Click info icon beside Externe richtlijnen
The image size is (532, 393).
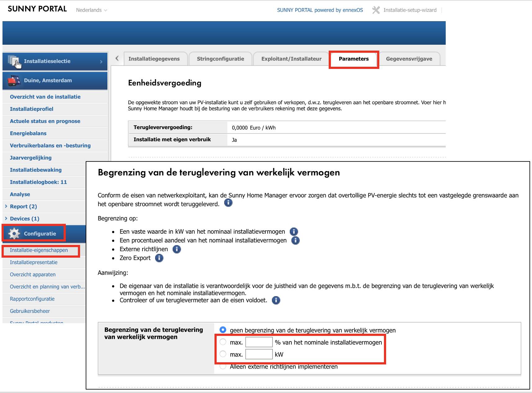tap(177, 249)
